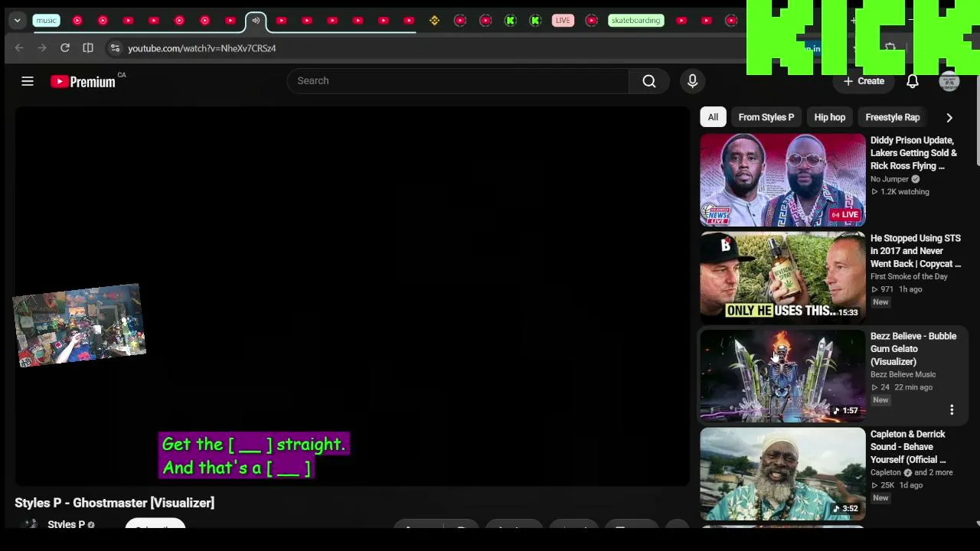Click the Create button
Viewport: 980px width, 551px height.
864,81
